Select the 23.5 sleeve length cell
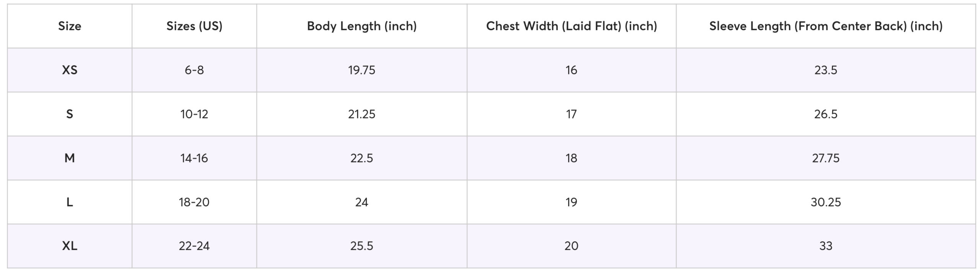The height and width of the screenshot is (276, 980). [826, 70]
